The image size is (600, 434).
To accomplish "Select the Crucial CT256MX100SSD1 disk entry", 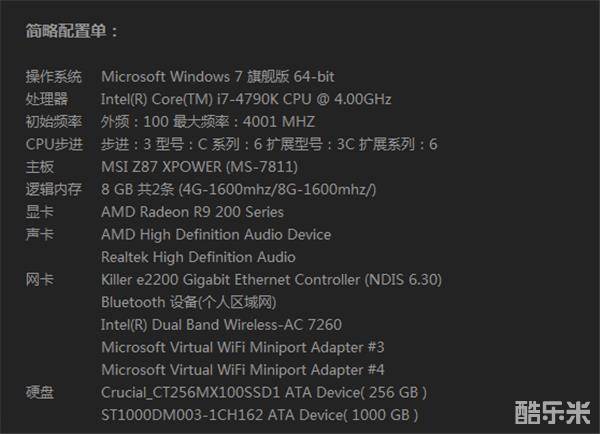I will [x=264, y=392].
